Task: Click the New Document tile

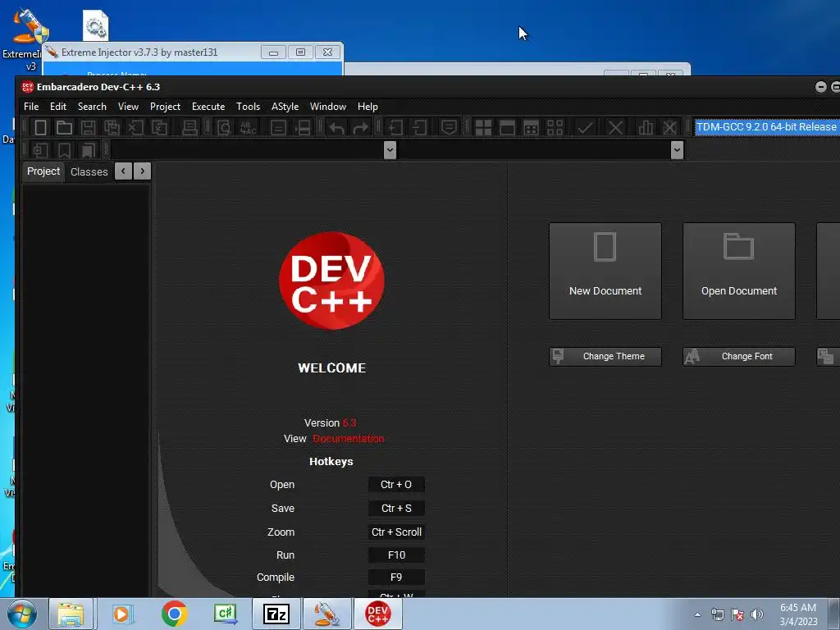Action: pyautogui.click(x=605, y=271)
